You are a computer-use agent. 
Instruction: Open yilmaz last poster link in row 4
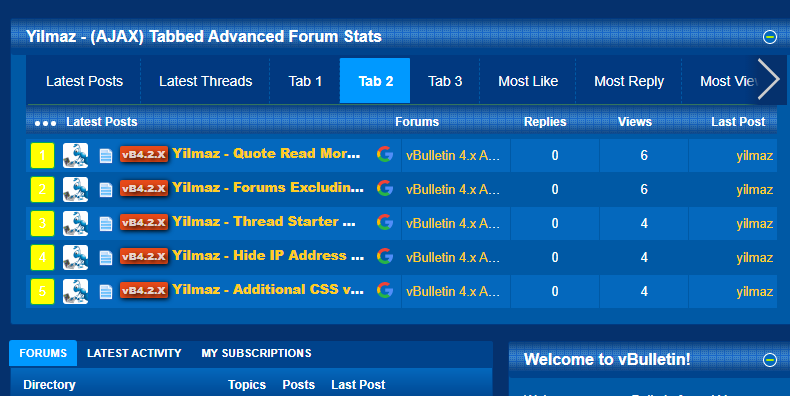point(754,258)
